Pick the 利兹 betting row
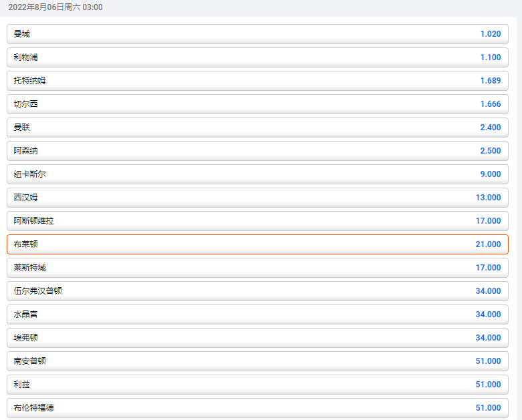Image resolution: width=522 pixels, height=420 pixels. [x=257, y=385]
